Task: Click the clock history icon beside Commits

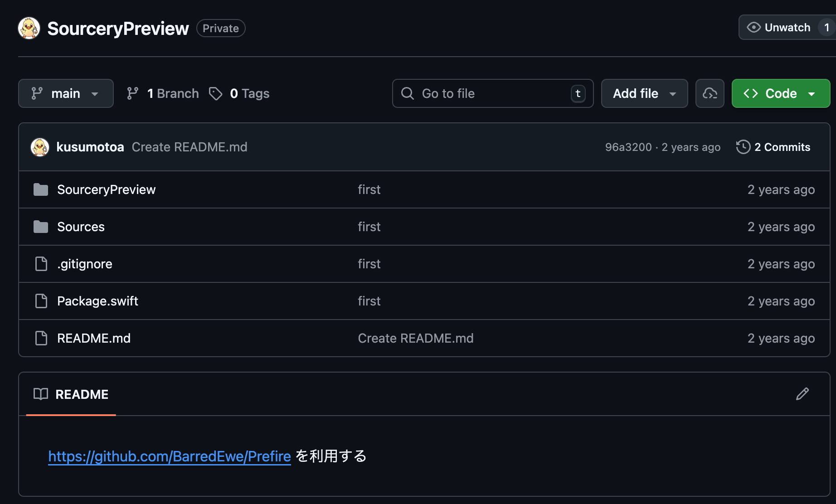Action: point(744,147)
